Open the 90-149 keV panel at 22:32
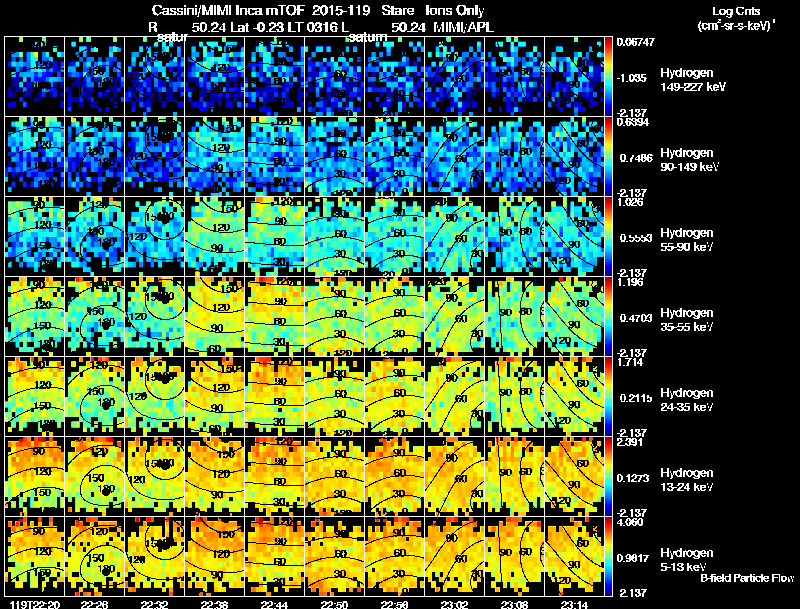This screenshot has width=800, height=609. [x=155, y=156]
